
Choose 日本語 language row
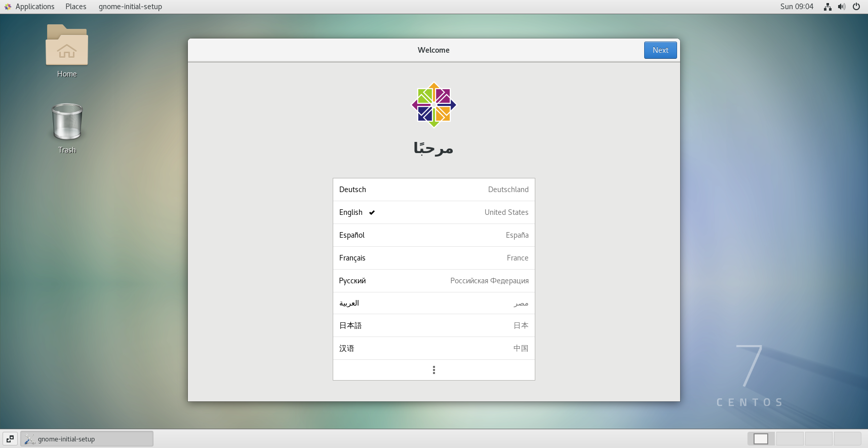434,325
